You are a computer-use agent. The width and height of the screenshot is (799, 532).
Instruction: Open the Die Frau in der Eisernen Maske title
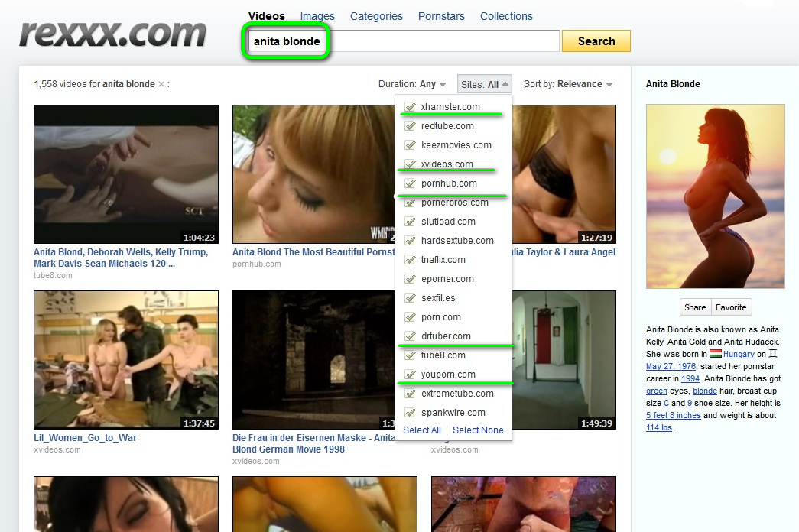(x=313, y=443)
